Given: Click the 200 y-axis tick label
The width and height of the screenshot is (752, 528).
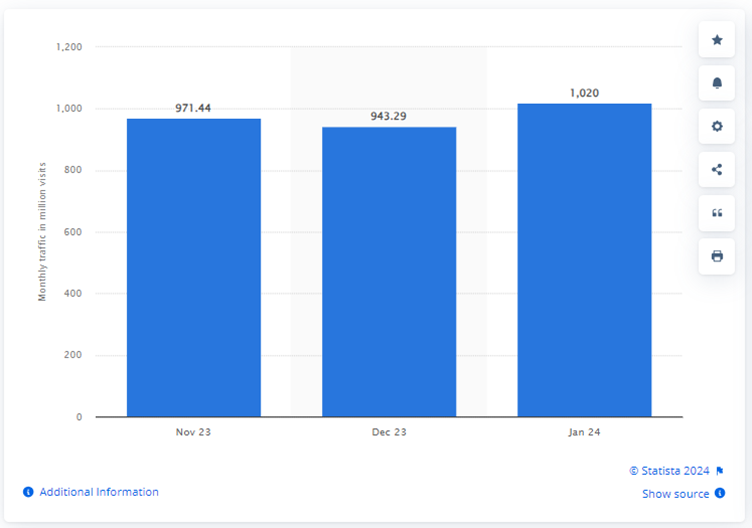Looking at the screenshot, I should 73,355.
